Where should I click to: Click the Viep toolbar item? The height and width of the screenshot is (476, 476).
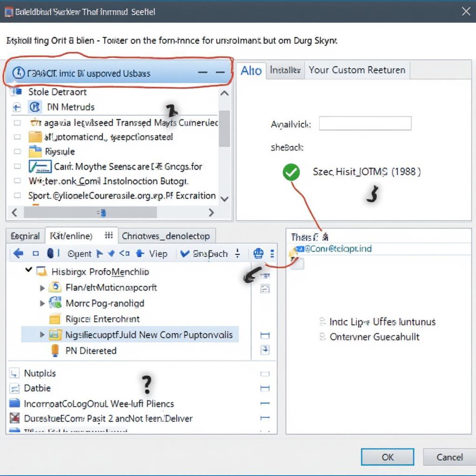tap(158, 254)
